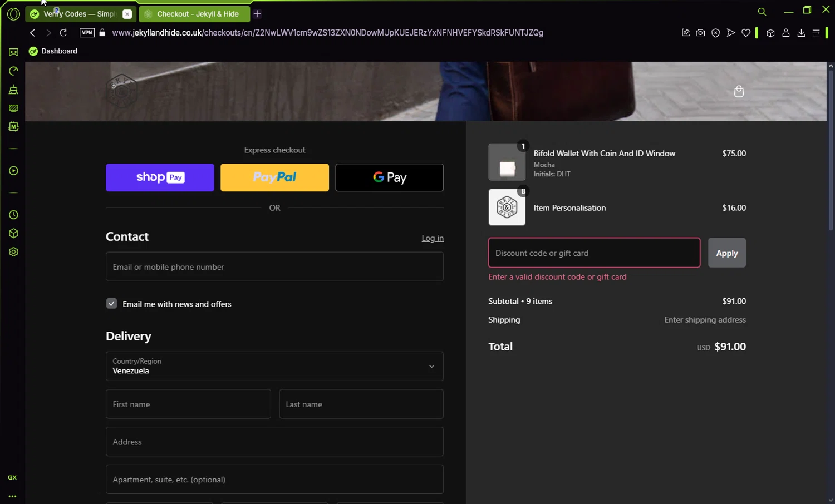This screenshot has height=504, width=835.
Task: View site security padlock info
Action: tap(102, 33)
